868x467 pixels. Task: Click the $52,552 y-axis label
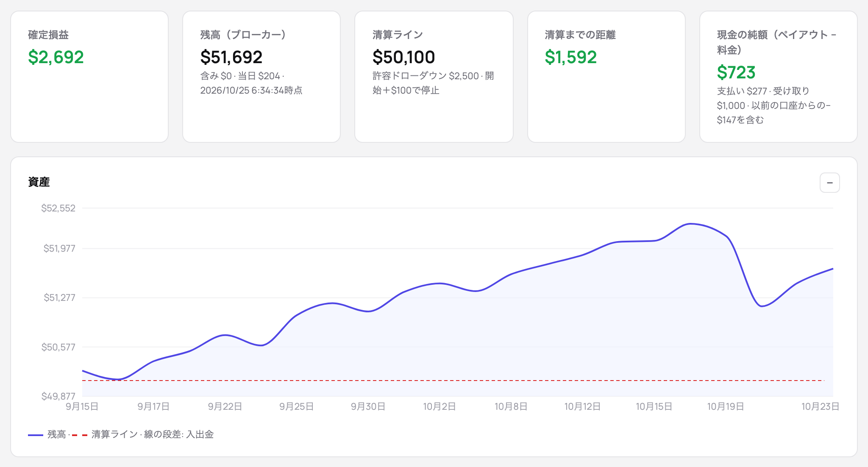[x=58, y=208]
